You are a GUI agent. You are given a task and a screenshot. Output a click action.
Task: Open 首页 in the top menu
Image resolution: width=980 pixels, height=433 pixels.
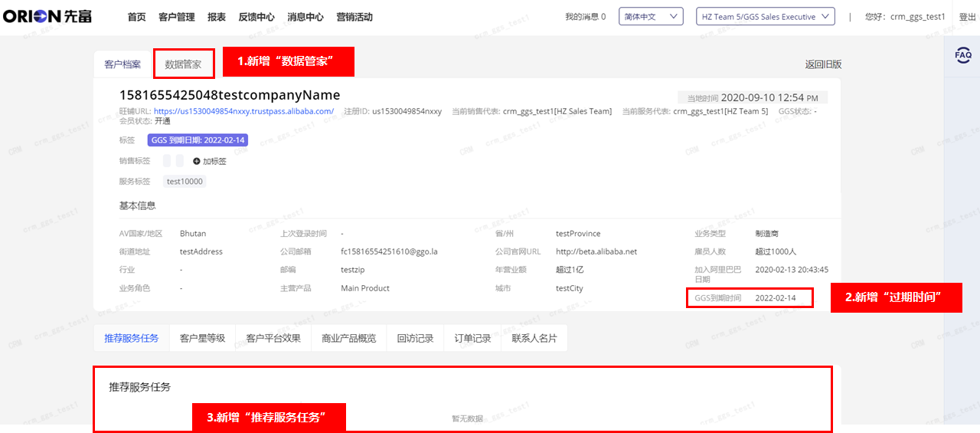(x=136, y=17)
